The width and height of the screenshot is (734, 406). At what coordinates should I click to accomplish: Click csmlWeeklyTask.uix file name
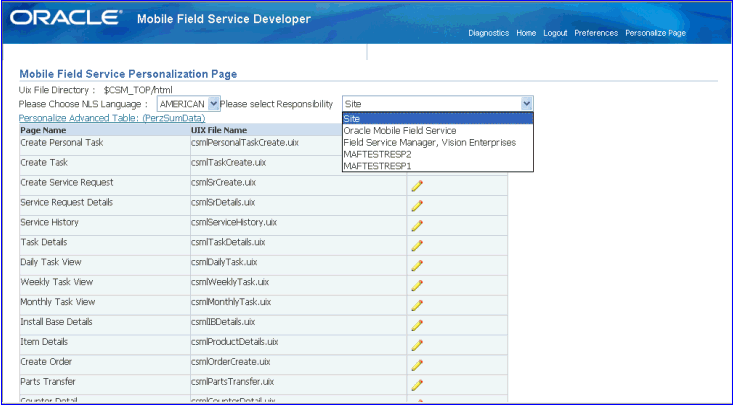pyautogui.click(x=229, y=282)
